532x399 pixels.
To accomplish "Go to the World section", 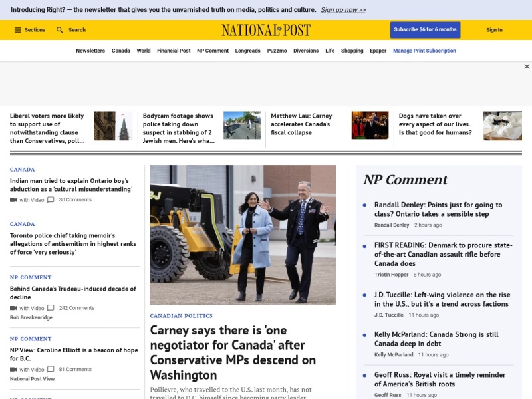I will click(x=144, y=51).
